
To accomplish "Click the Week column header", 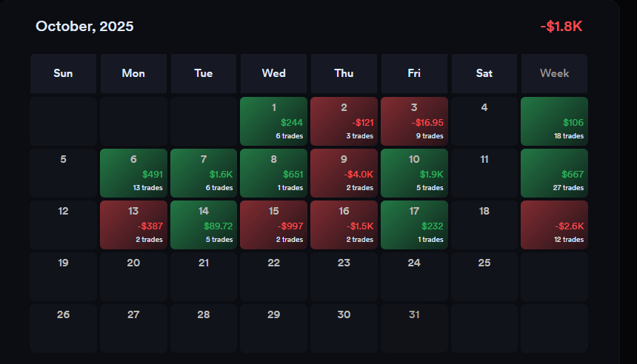I will (554, 73).
